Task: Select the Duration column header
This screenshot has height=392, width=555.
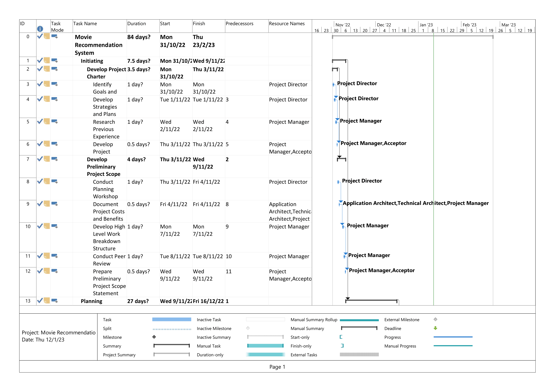Action: [x=137, y=23]
